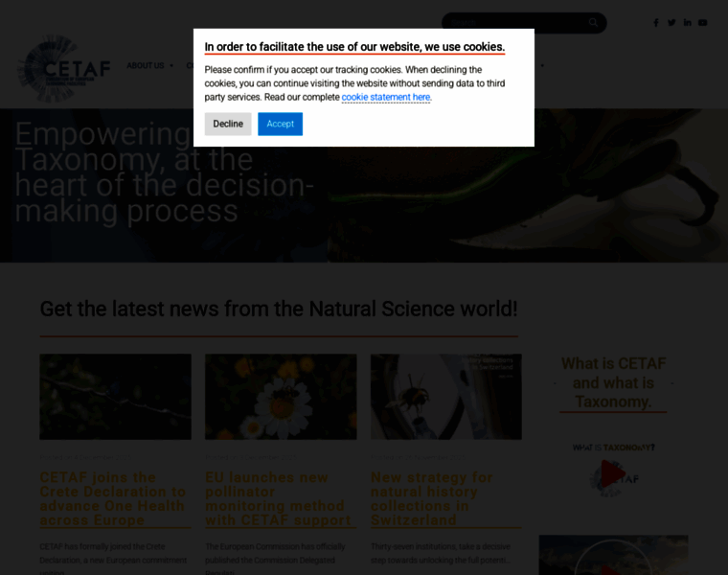Viewport: 728px width, 575px height.
Task: Expand the ABOUT US menu
Action: [x=149, y=65]
